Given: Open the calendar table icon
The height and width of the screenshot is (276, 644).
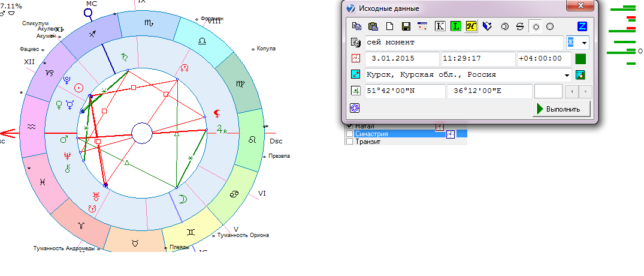Looking at the screenshot, I should pos(422,26).
